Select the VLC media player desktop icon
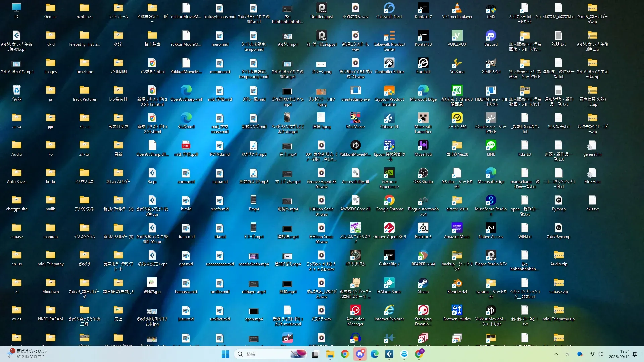Viewport: 644px width, 362px height. click(457, 8)
